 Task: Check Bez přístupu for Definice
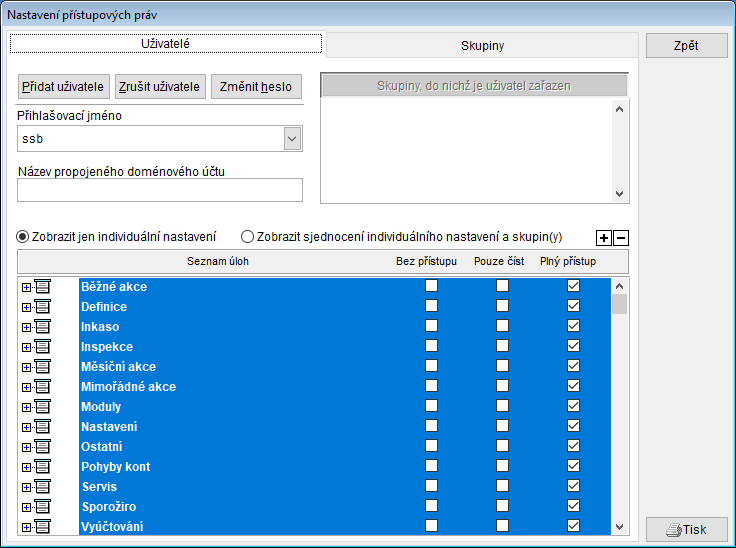pos(432,307)
